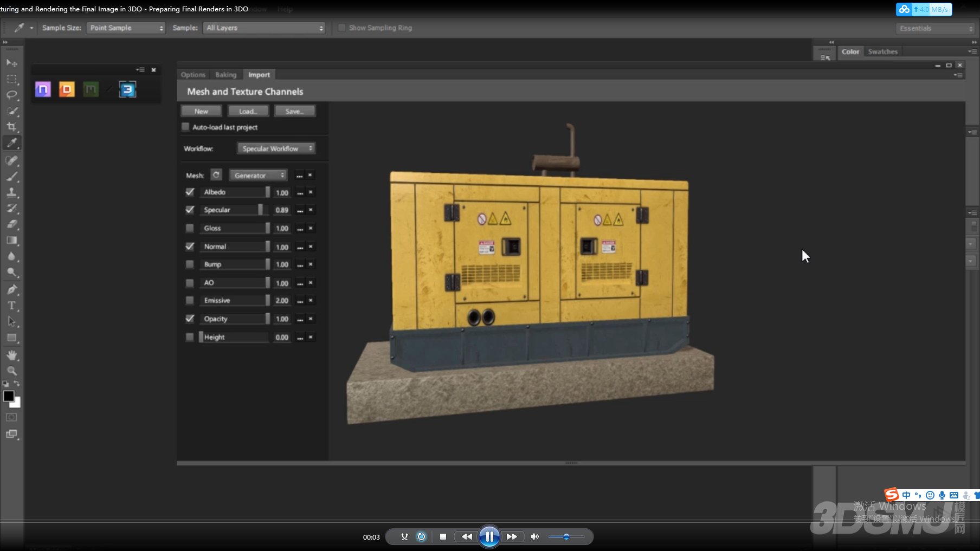Open the plugin launcher panel menu

140,70
